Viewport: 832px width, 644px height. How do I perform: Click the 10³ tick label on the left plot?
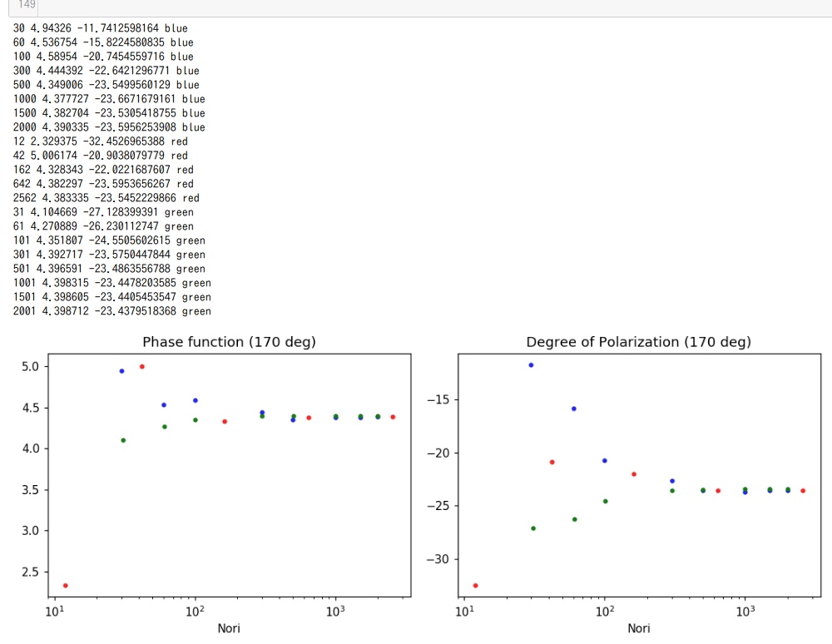(335, 609)
